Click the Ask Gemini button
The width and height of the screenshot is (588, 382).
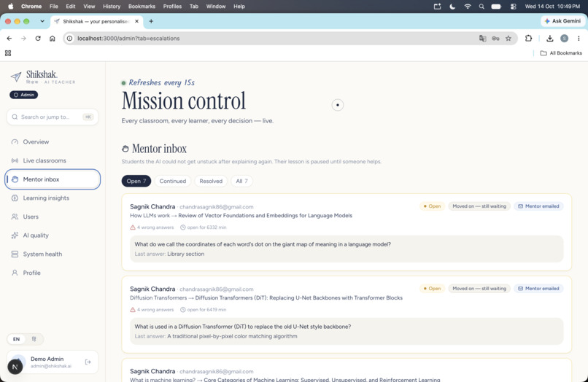coord(562,21)
